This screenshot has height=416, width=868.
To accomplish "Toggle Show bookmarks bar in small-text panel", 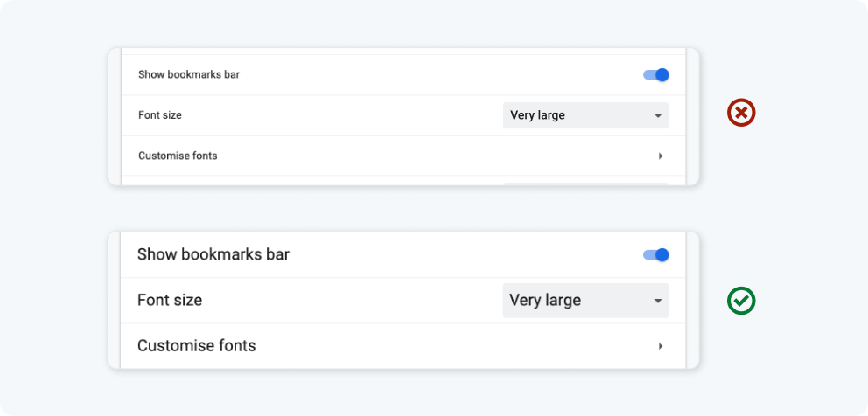I will tap(656, 75).
